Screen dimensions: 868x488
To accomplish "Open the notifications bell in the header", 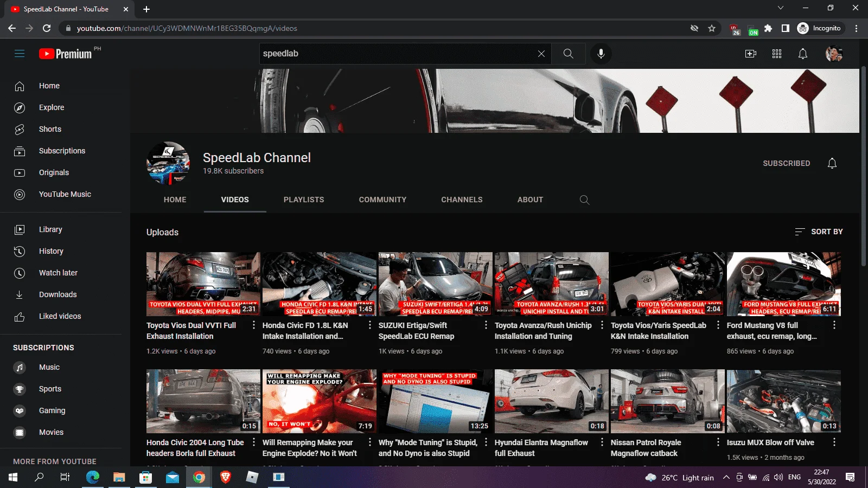I will coord(803,54).
